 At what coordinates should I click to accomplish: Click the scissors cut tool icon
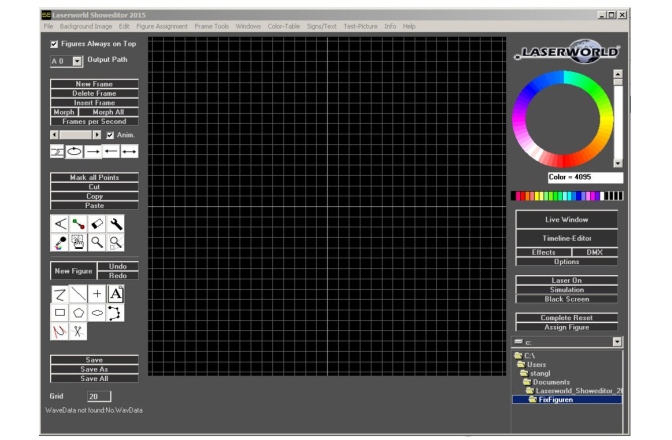[78, 331]
